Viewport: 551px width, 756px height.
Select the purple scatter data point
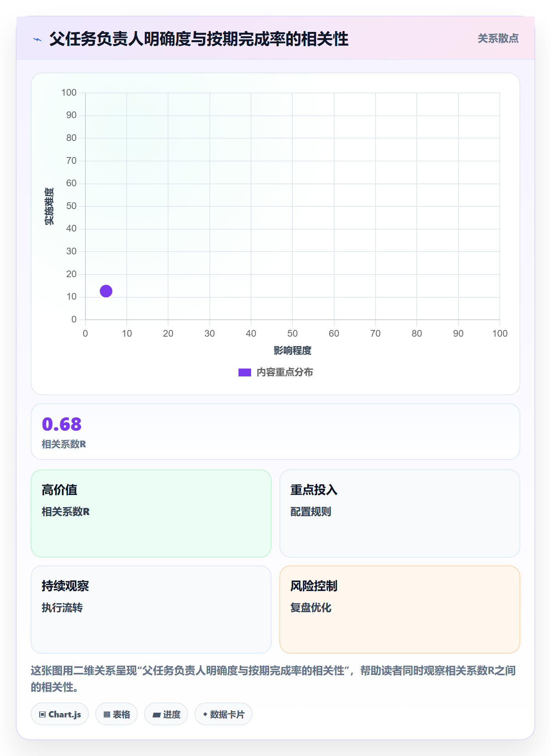[x=106, y=291]
